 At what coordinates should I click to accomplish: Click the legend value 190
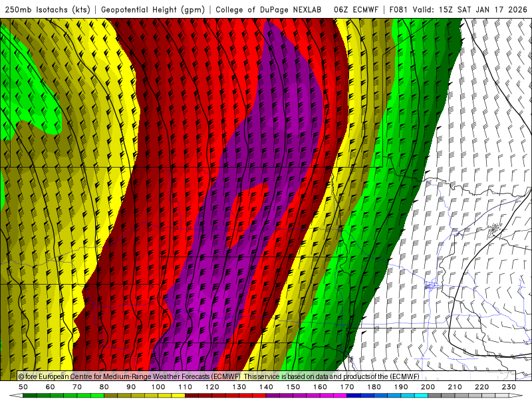(401, 387)
